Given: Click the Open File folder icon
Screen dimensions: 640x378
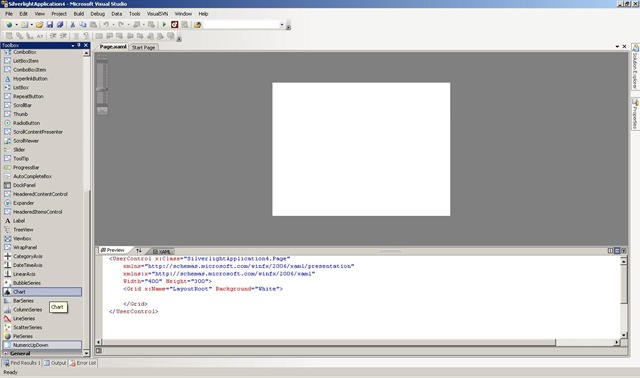Looking at the screenshot, I should pyautogui.click(x=39, y=25).
